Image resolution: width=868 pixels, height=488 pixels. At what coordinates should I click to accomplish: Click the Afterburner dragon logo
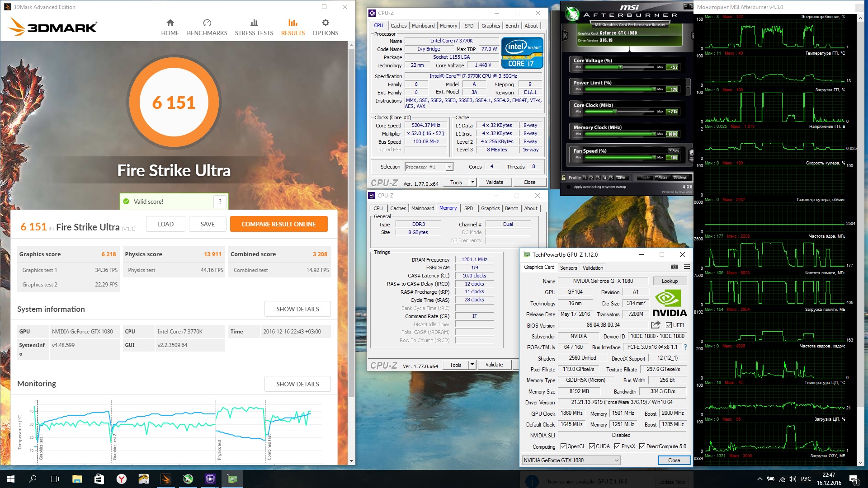point(572,14)
